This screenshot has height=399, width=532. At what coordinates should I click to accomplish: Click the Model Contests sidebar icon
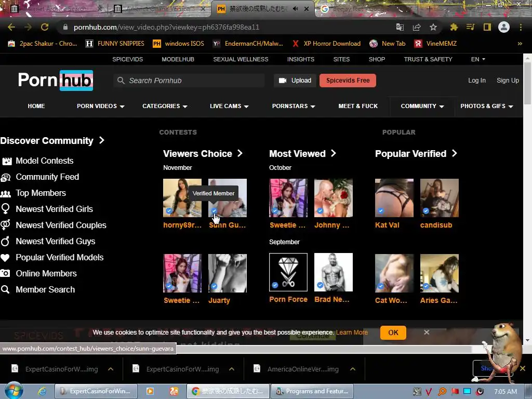click(6, 161)
